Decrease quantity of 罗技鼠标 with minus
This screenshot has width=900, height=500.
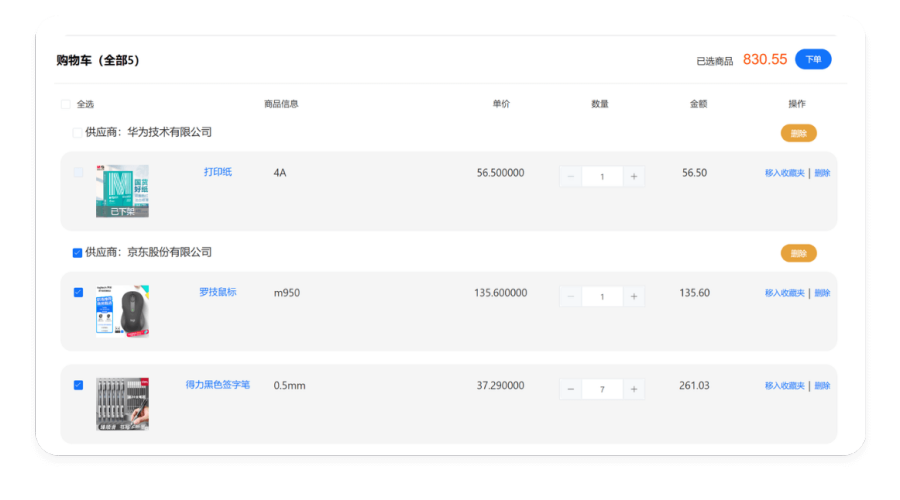click(x=571, y=297)
